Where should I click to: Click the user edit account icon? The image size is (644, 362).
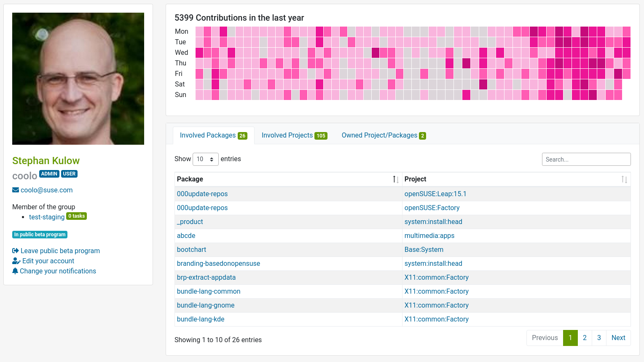point(16,261)
